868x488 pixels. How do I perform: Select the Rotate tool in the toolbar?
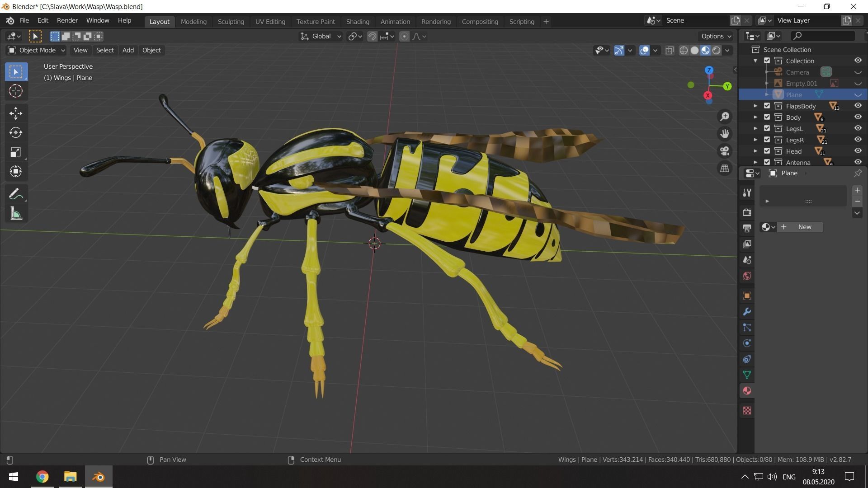coord(16,132)
